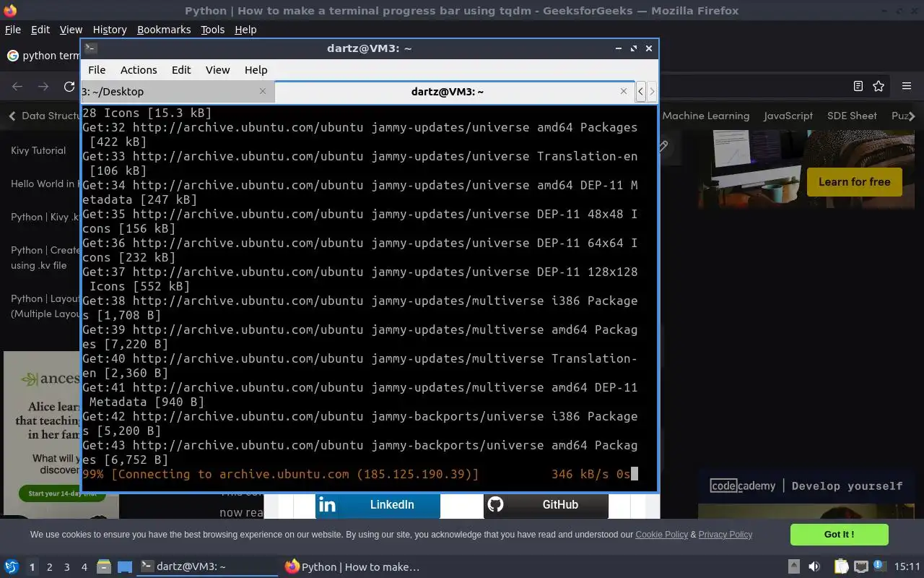
Task: Open Firefox Bookmarks menu
Action: tap(164, 30)
